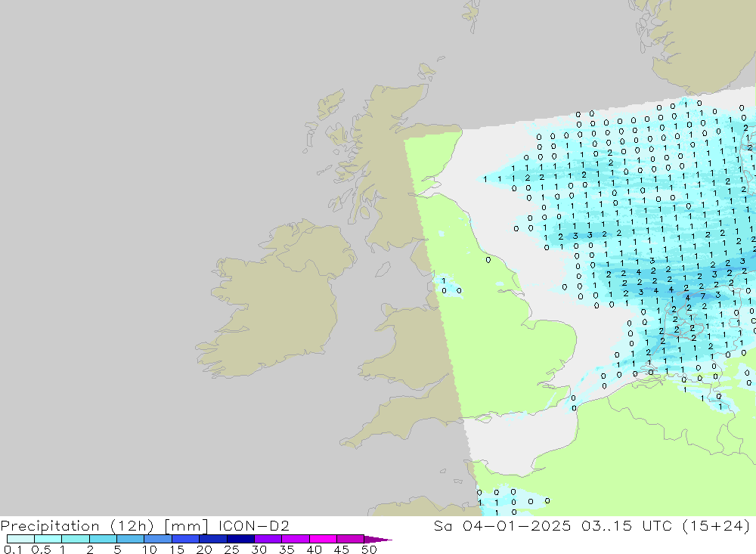Click the 'Precipitation (12h) [mm] ICON-D2' title
756x554 pixels.
144,526
